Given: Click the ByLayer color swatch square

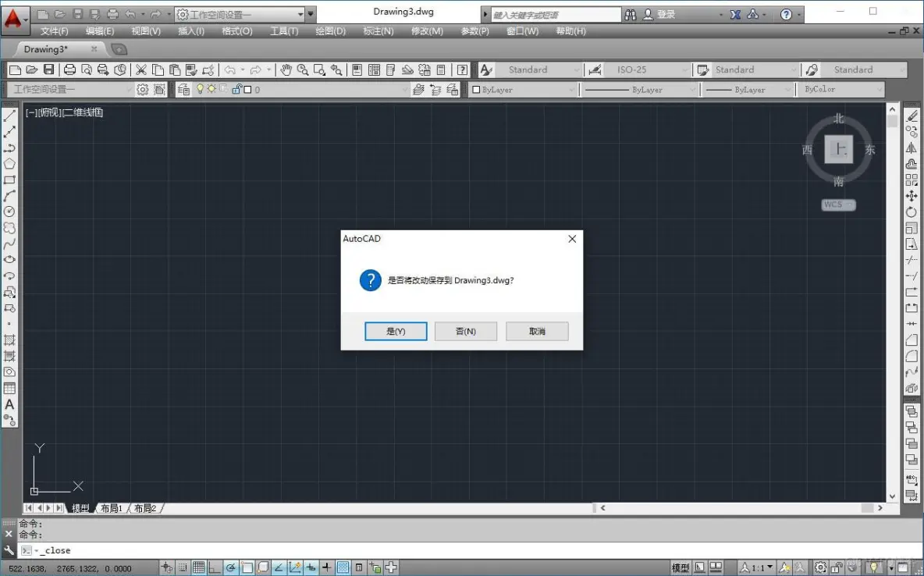Looking at the screenshot, I should pos(476,90).
